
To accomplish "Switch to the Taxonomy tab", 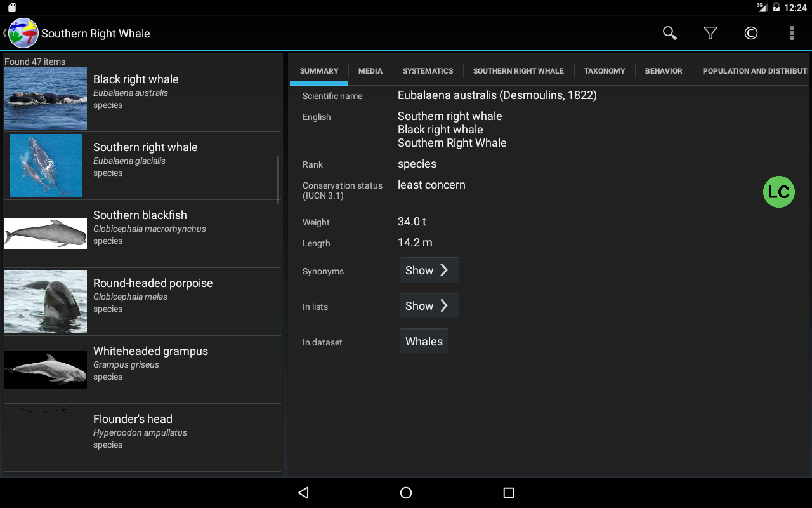I will 605,71.
